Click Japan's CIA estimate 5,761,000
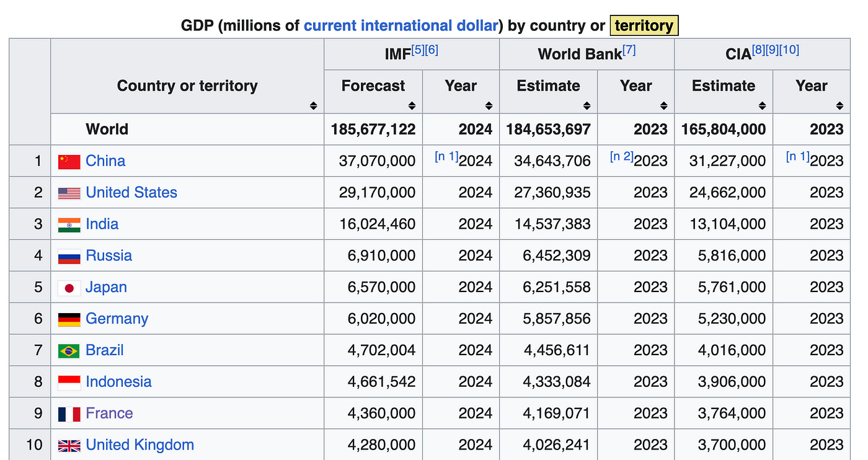The width and height of the screenshot is (868, 460). click(x=732, y=288)
